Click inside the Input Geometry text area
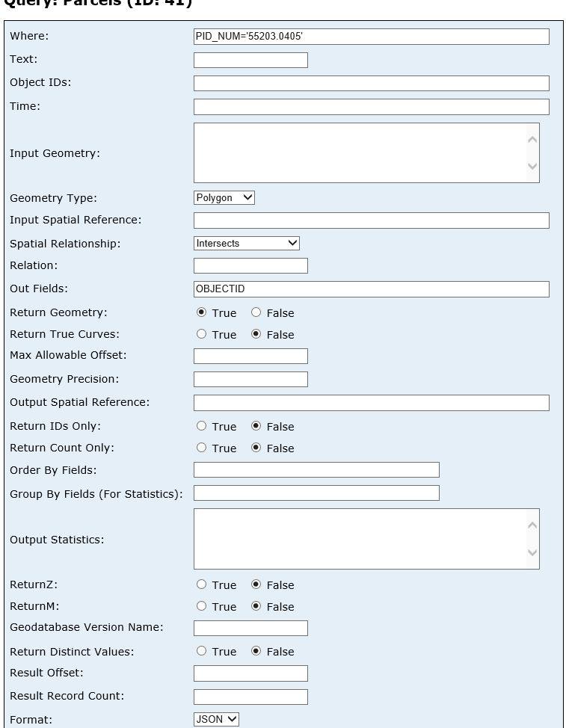Viewport: 566px width, 728px height. click(360, 152)
